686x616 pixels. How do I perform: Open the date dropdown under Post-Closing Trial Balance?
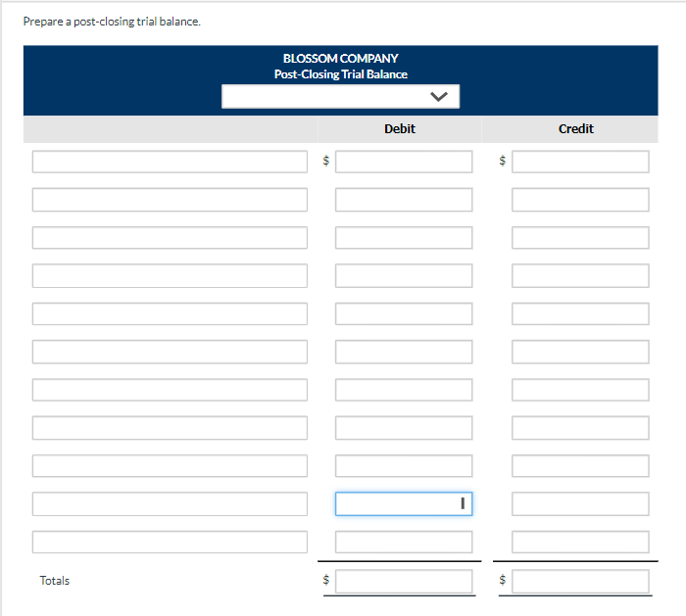pos(340,96)
